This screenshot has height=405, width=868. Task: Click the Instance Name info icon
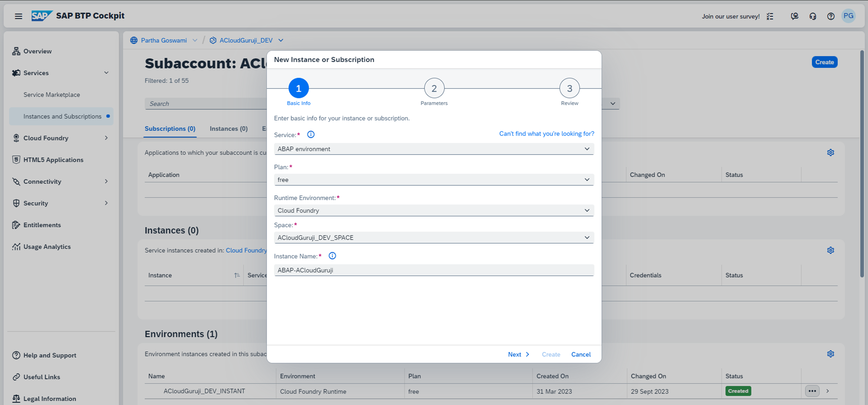pyautogui.click(x=332, y=256)
